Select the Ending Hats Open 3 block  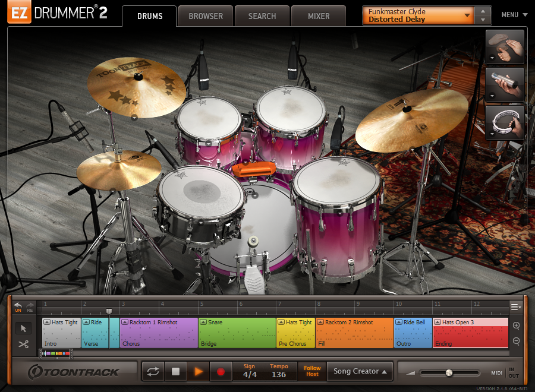click(471, 333)
